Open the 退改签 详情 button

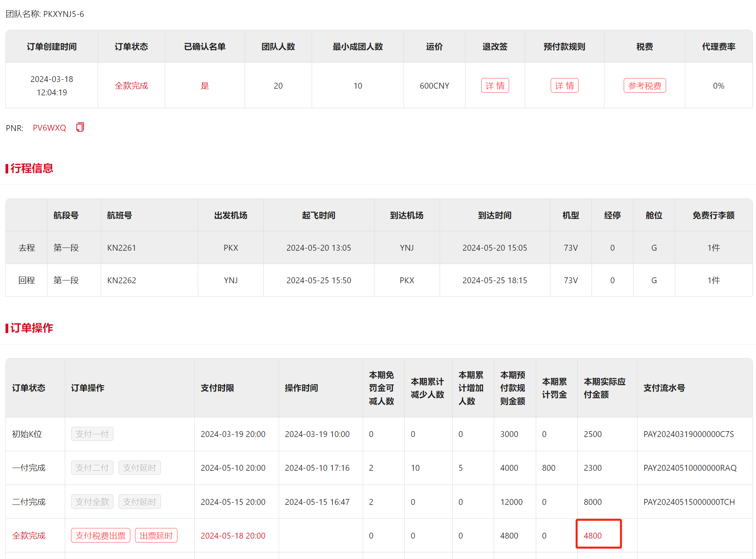tap(495, 86)
